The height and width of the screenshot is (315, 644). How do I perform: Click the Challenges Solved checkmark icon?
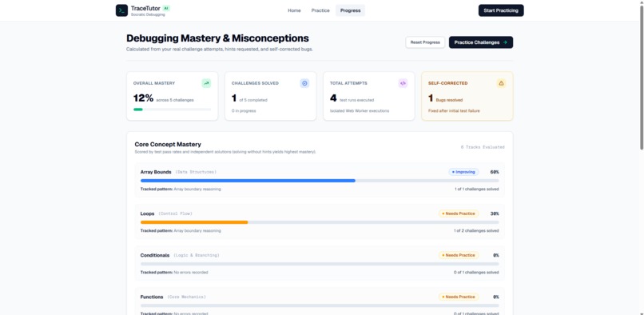(304, 83)
